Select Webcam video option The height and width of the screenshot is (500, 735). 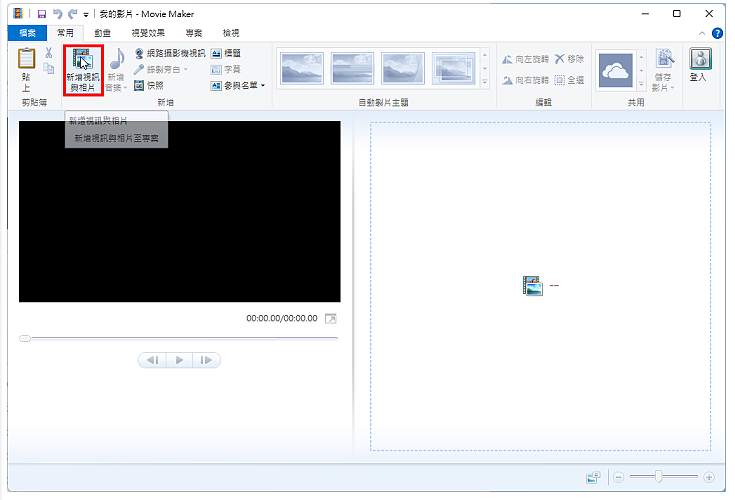point(170,53)
